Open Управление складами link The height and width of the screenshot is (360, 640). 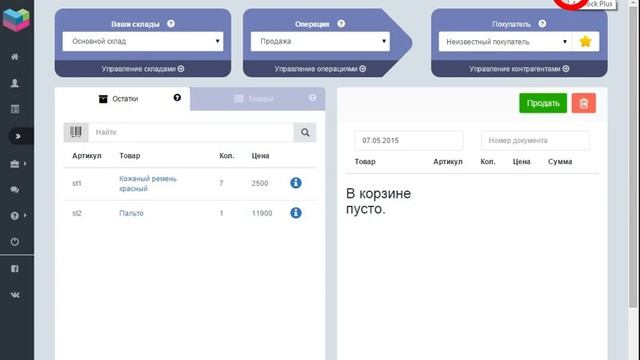pos(143,69)
